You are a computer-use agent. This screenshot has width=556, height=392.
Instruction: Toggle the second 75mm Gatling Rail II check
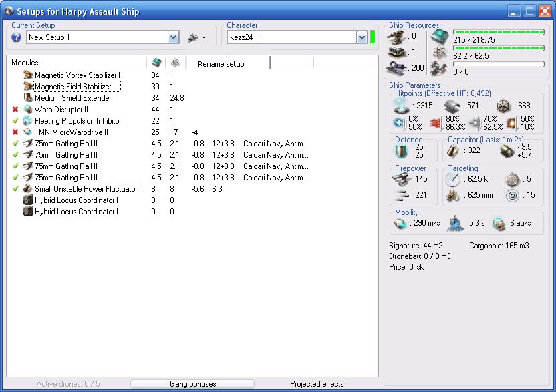tap(15, 155)
